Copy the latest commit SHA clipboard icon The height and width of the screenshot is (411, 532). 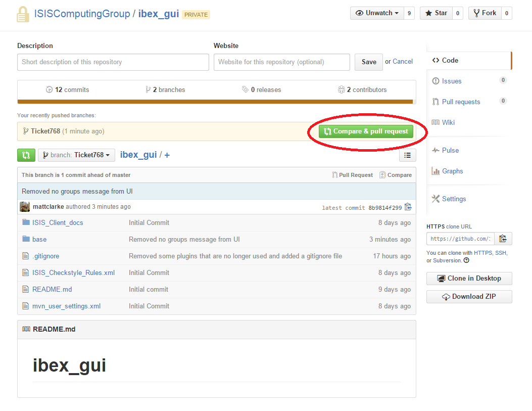[x=408, y=207]
